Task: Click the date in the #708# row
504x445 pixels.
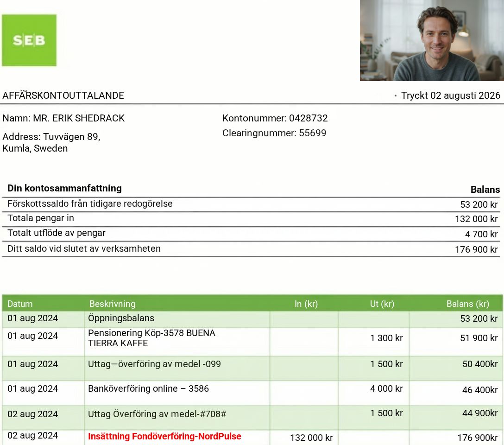Action: pos(33,414)
